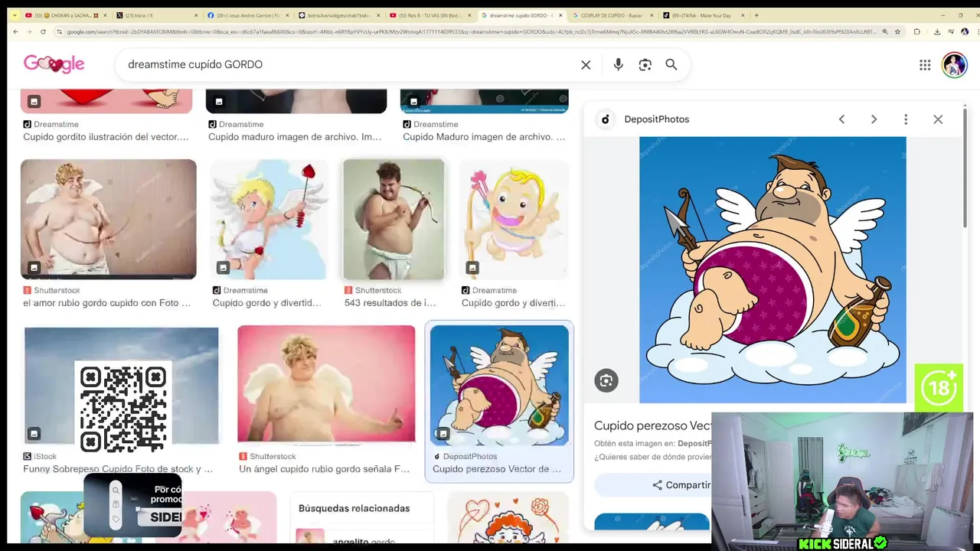This screenshot has height=551, width=980.
Task: Click the large lazy cupid preview image
Action: point(773,270)
